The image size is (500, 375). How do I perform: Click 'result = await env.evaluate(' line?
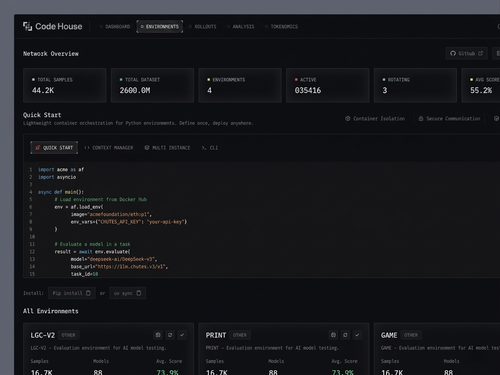[x=93, y=252]
